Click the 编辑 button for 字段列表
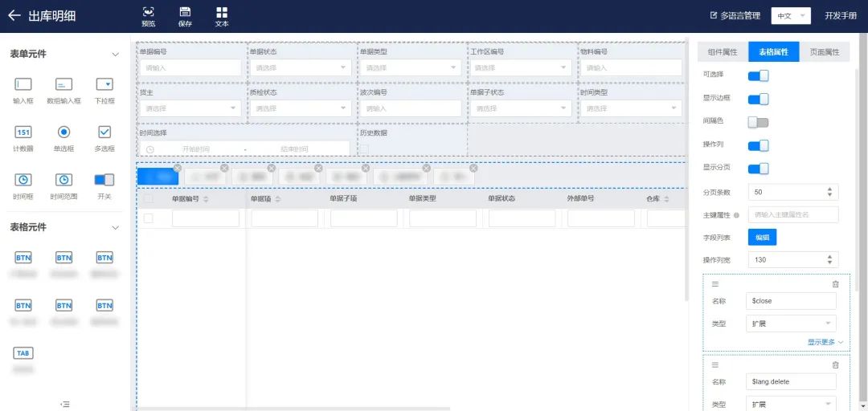This screenshot has height=411, width=868. [762, 237]
